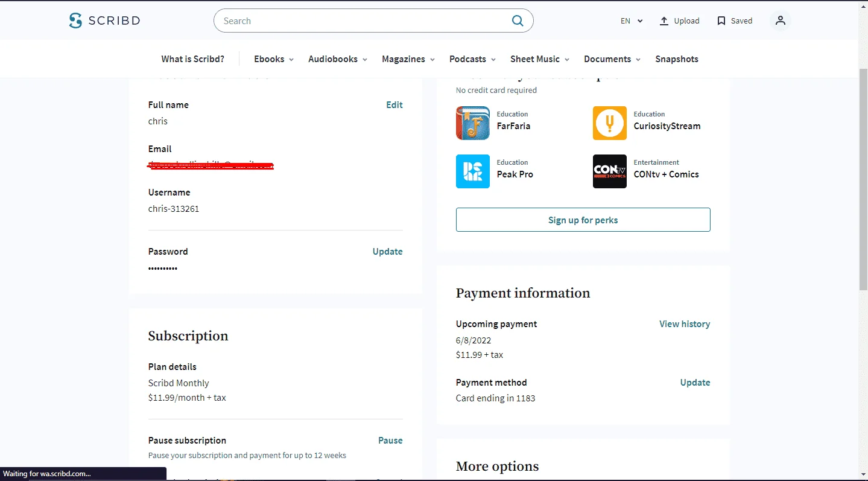Click the CuriosityStream app icon
The image size is (868, 481).
[x=610, y=123]
